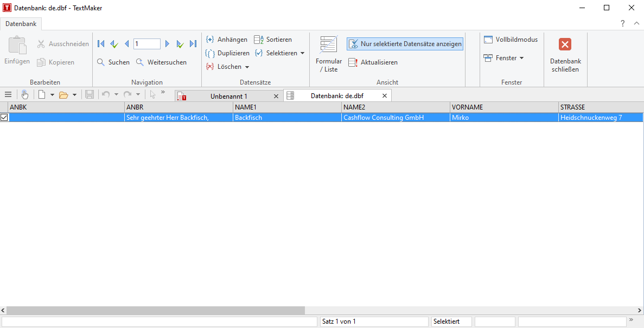Duplicate the record with Duplizieren

[x=227, y=53]
